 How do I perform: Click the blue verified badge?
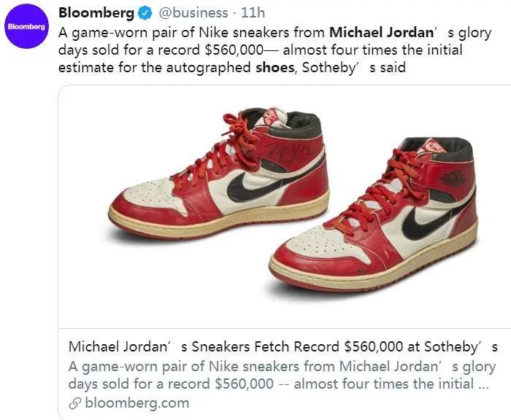click(x=145, y=13)
